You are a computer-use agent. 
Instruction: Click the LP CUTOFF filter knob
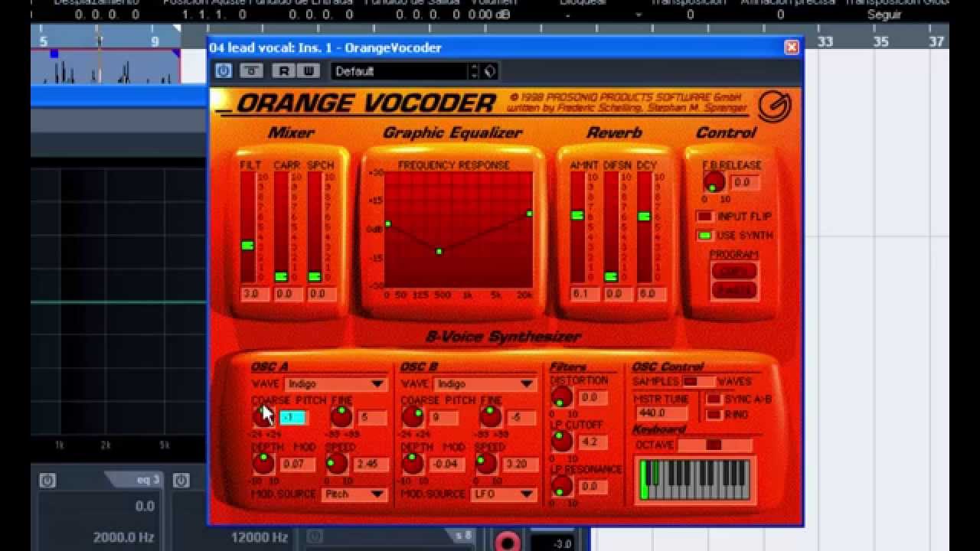[561, 441]
